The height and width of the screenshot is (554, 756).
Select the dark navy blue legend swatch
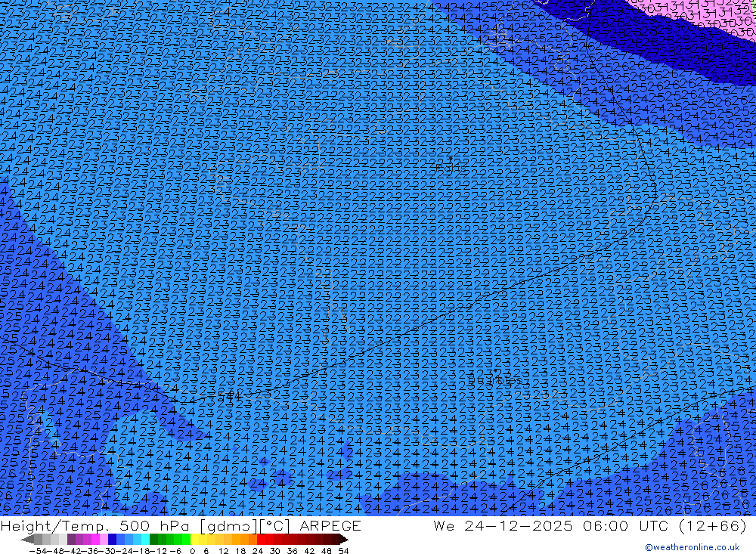click(112, 539)
